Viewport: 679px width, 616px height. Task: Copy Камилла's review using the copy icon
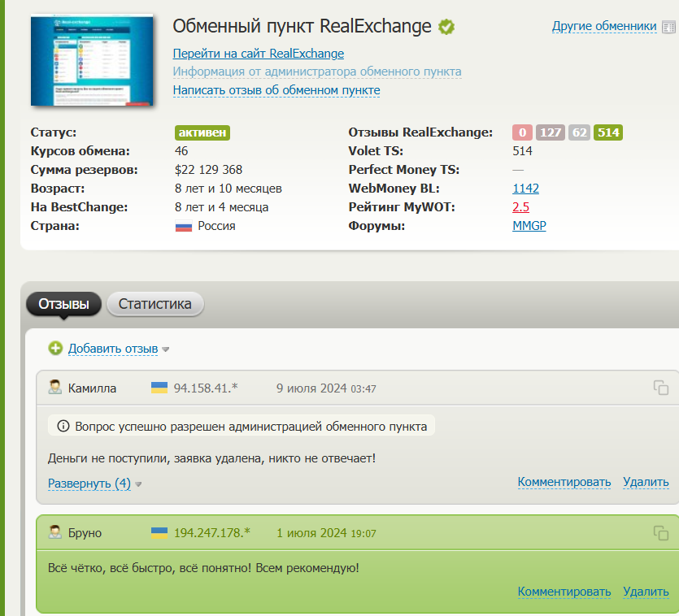(660, 388)
